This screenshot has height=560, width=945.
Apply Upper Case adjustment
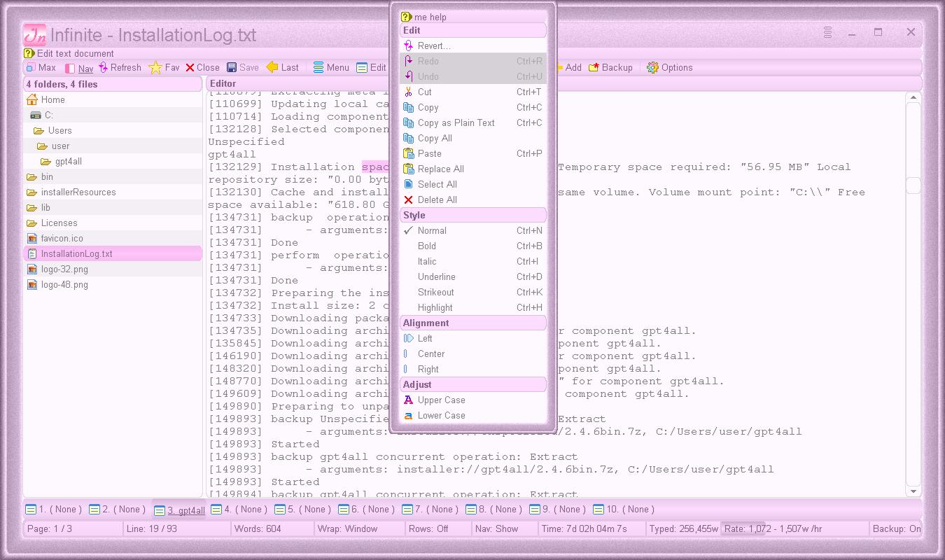[x=473, y=400]
